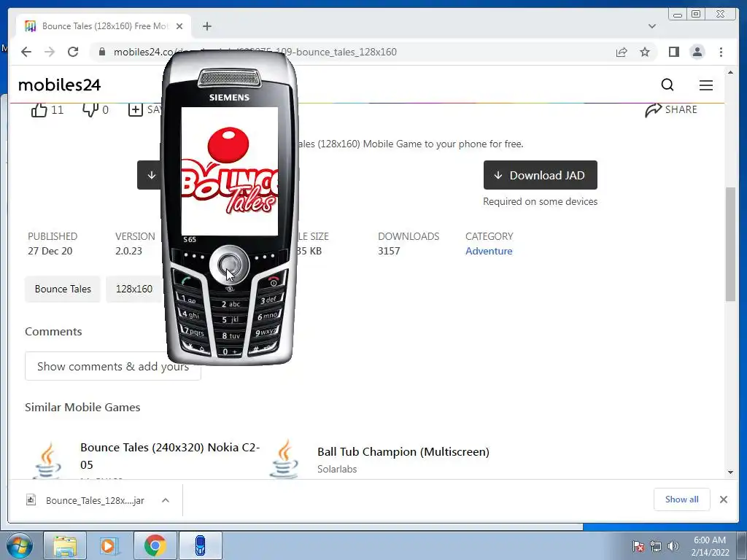This screenshot has width=747, height=560.
Task: Open Windows Explorer from the taskbar
Action: coord(65,545)
